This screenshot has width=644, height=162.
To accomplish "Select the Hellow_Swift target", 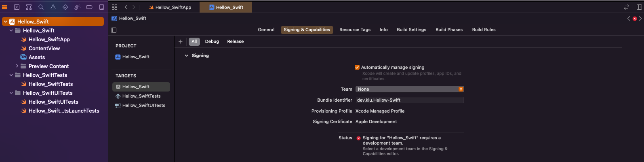I will (141, 87).
